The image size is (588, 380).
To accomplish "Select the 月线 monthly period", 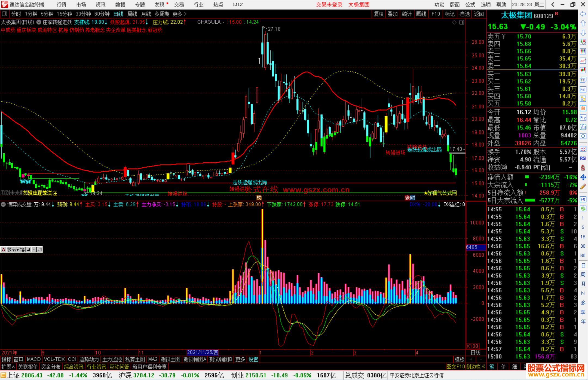I will point(146,14).
